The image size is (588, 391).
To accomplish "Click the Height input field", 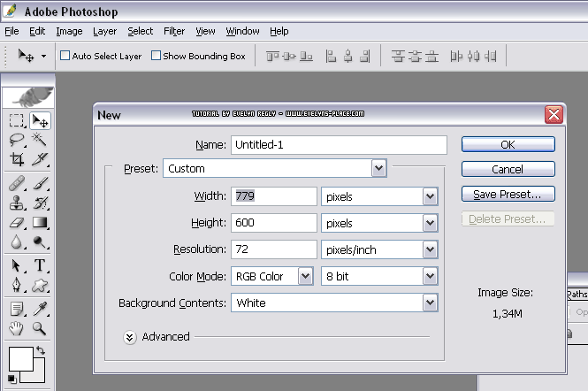I will 274,223.
